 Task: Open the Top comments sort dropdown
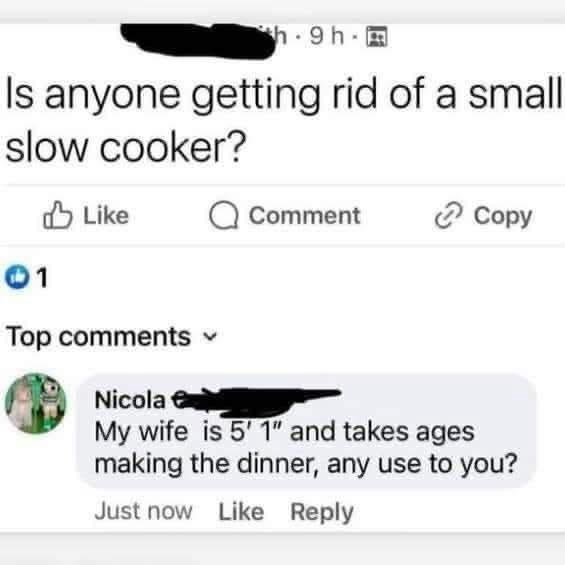[x=112, y=337]
